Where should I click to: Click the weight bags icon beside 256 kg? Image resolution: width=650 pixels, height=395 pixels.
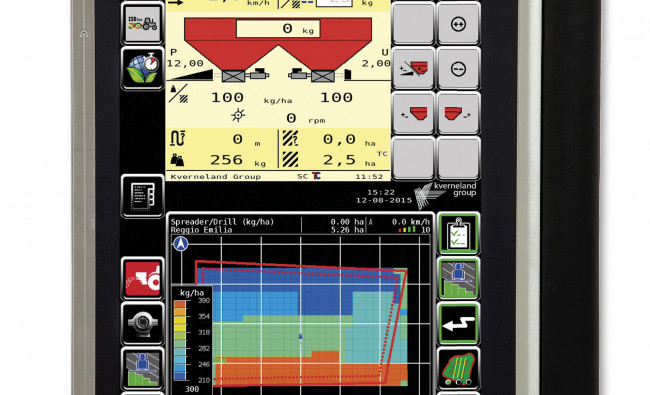tap(177, 160)
